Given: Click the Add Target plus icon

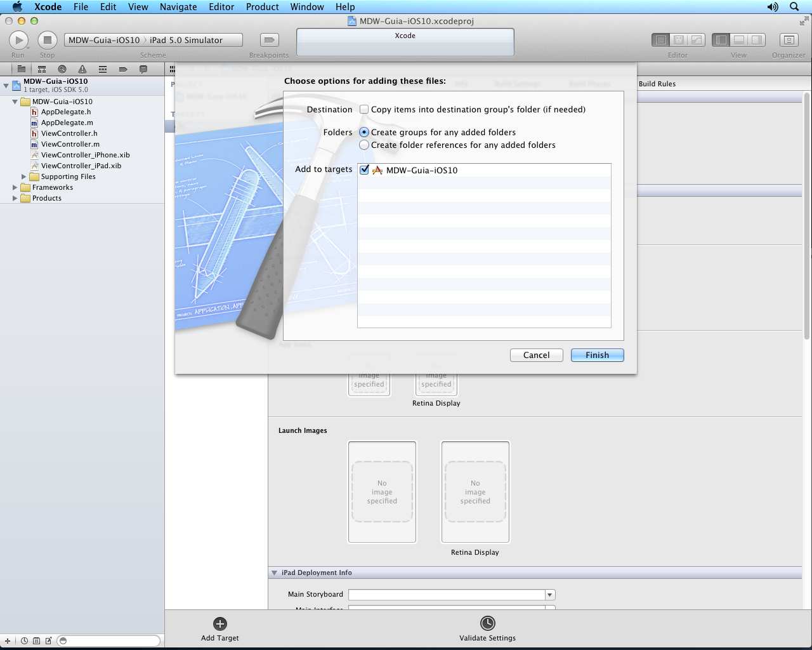Looking at the screenshot, I should (x=220, y=624).
